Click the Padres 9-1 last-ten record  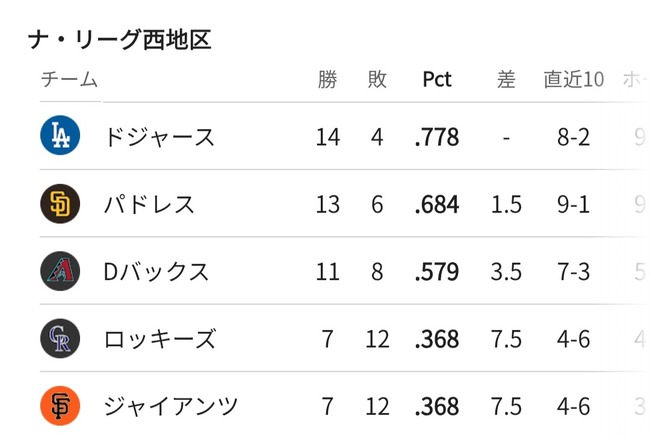(573, 204)
